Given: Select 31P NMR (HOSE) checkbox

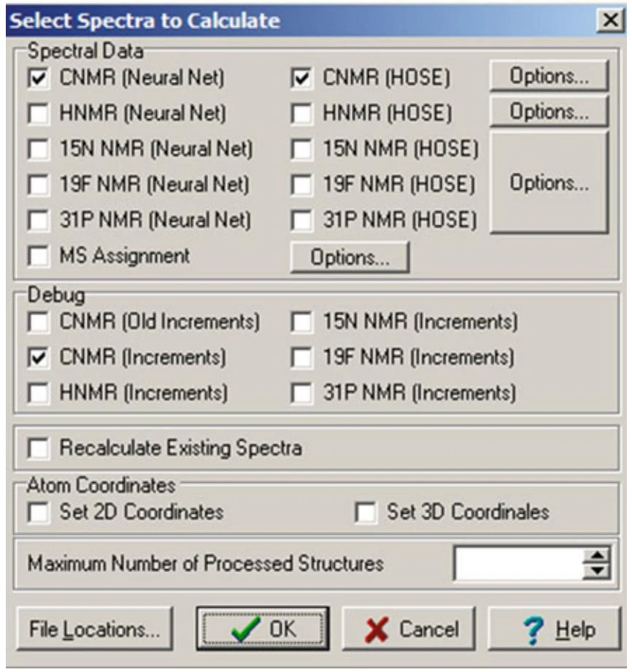Looking at the screenshot, I should [301, 220].
